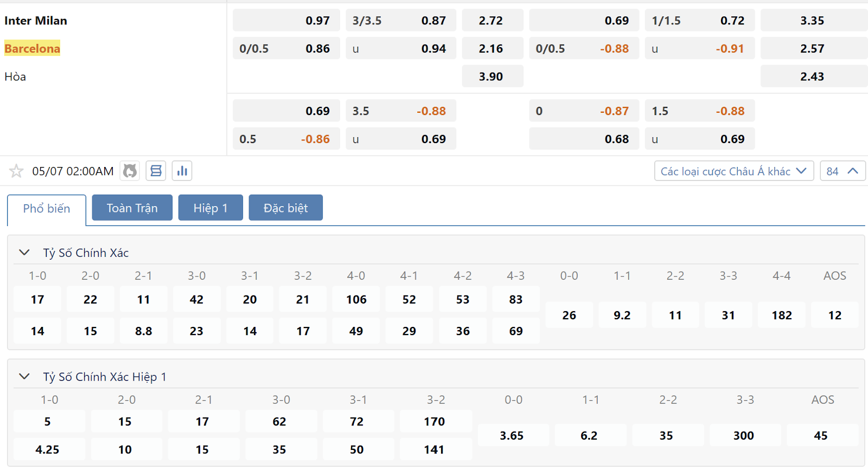Open the blue stacked-lines icon beside the date

click(x=156, y=171)
